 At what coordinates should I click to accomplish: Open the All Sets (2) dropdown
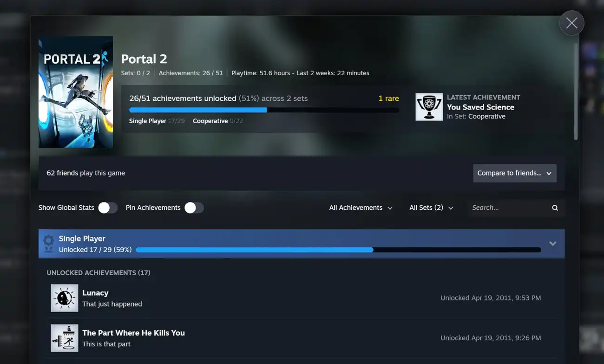(431, 208)
